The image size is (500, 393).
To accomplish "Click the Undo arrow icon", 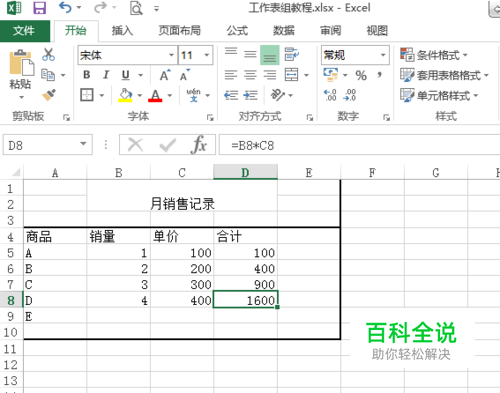I will 65,7.
